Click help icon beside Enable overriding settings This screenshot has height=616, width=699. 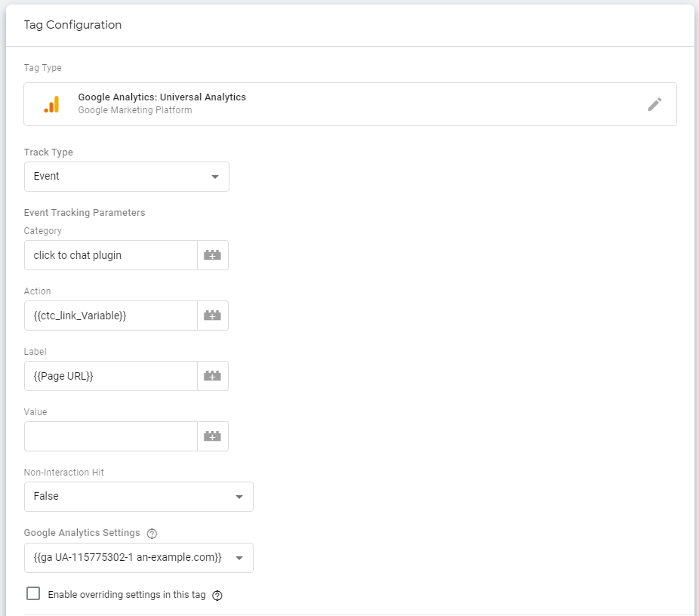click(x=217, y=596)
